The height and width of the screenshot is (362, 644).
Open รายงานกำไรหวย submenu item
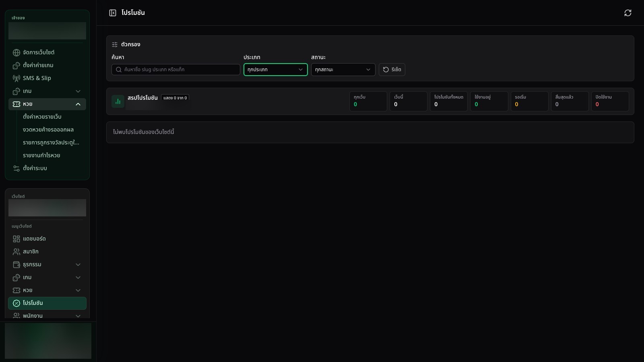(x=41, y=155)
